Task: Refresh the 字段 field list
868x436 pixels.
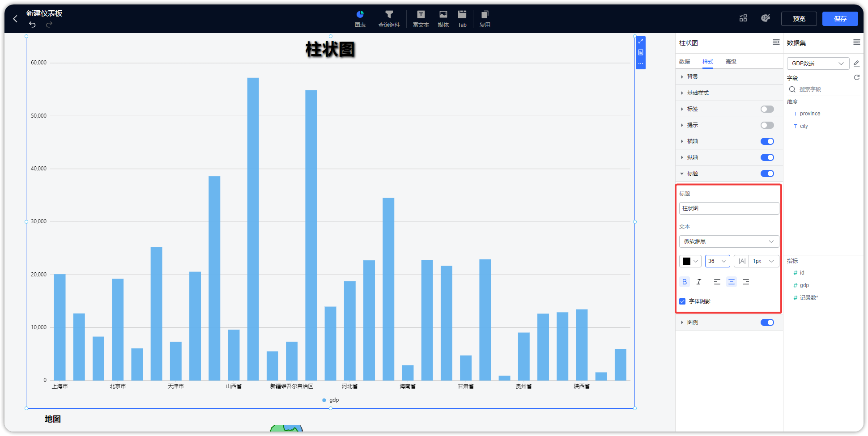Action: point(857,77)
